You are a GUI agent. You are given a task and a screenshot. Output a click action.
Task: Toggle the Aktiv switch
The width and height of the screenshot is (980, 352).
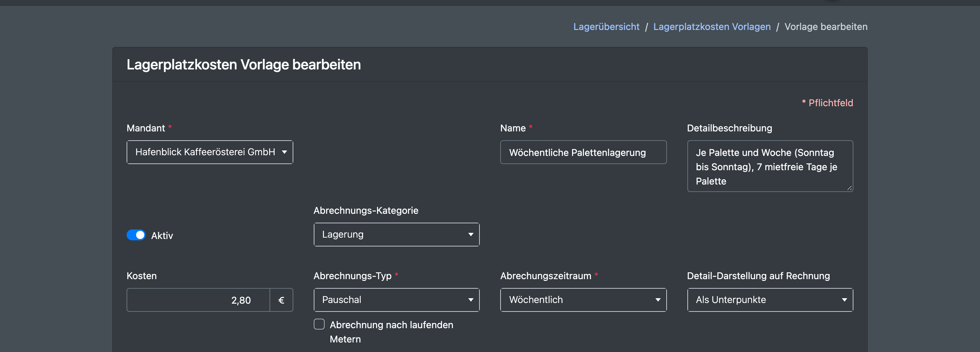click(136, 235)
